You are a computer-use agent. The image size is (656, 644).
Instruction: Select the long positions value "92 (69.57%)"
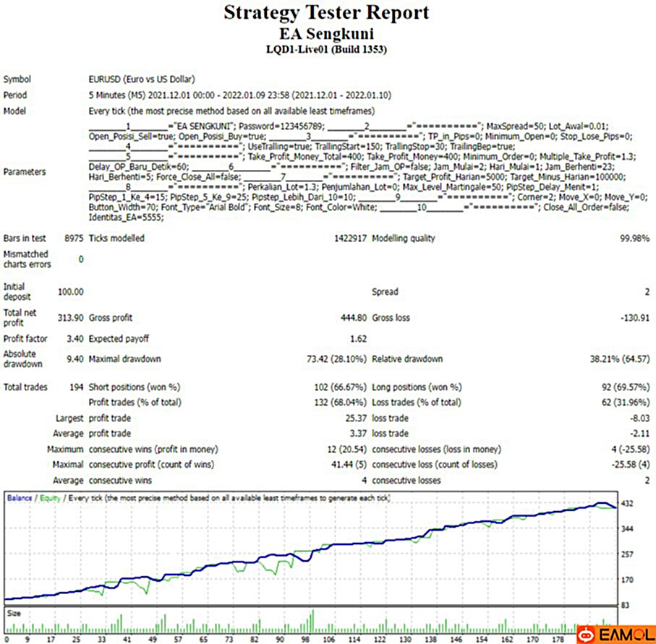coord(626,387)
